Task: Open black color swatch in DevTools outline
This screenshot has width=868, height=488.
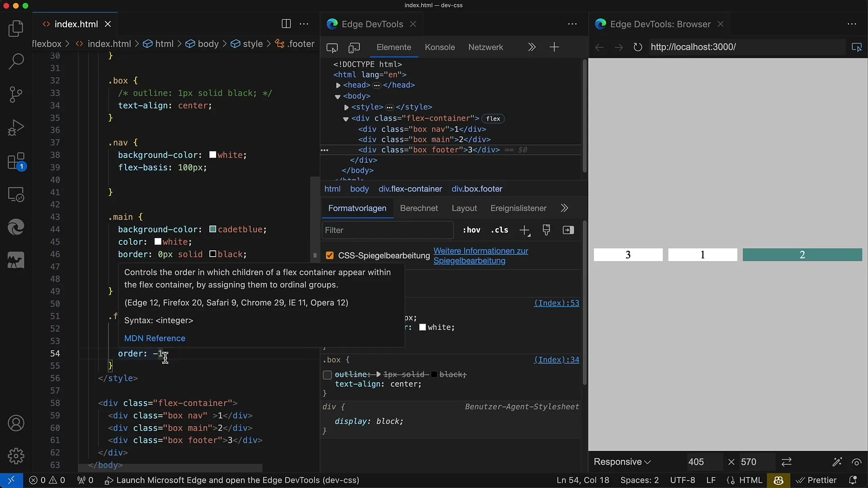Action: coord(434,375)
